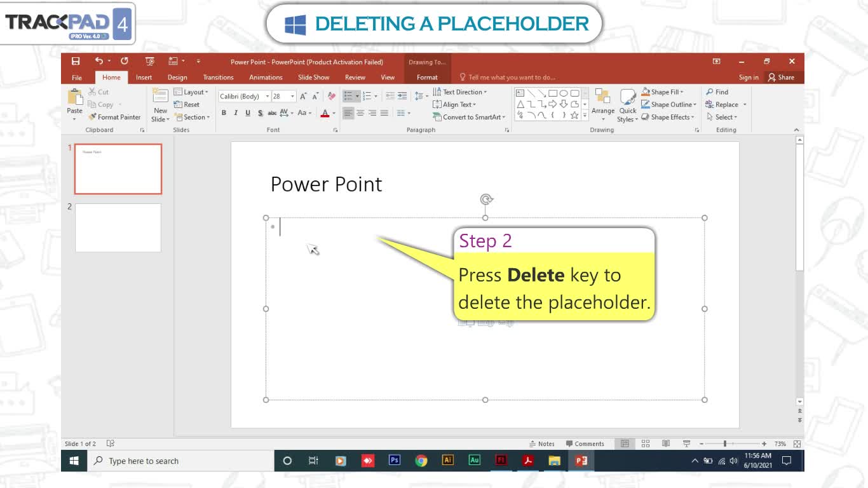Screen dimensions: 868x488
Task: Open the Align Text dropdown
Action: click(454, 105)
